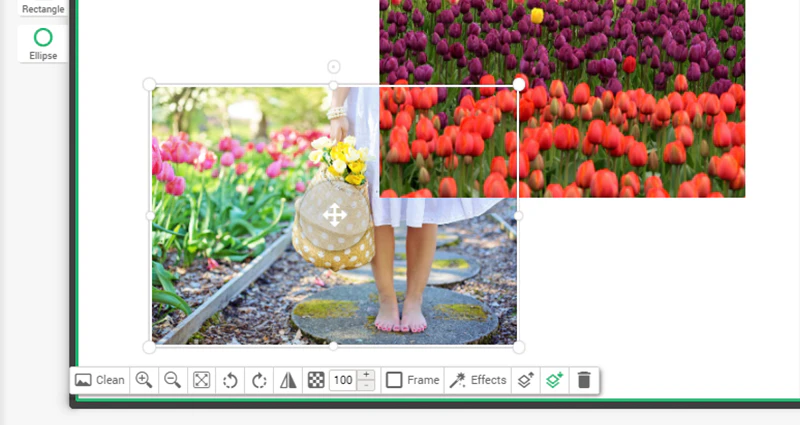Click the rotation handle above the selected photo
The height and width of the screenshot is (425, 800).
click(x=333, y=67)
